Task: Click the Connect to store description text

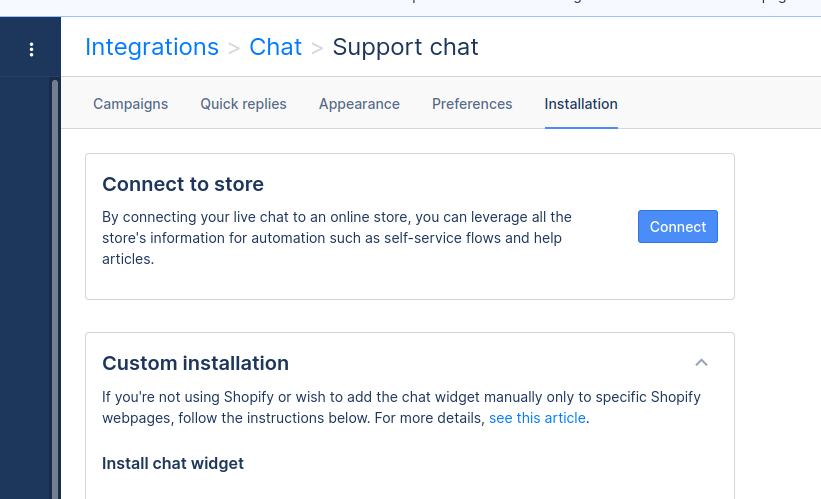Action: (x=337, y=238)
